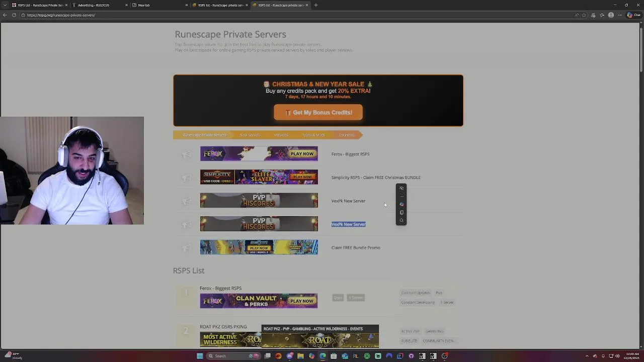
Task: Open the browser profile avatar
Action: pos(611,15)
